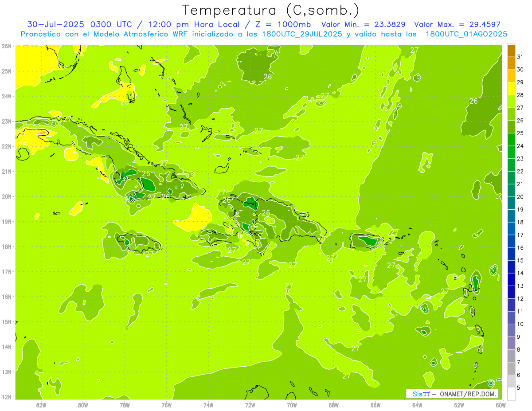
Task: Click latitude axis label "20N"
Action: point(6,196)
